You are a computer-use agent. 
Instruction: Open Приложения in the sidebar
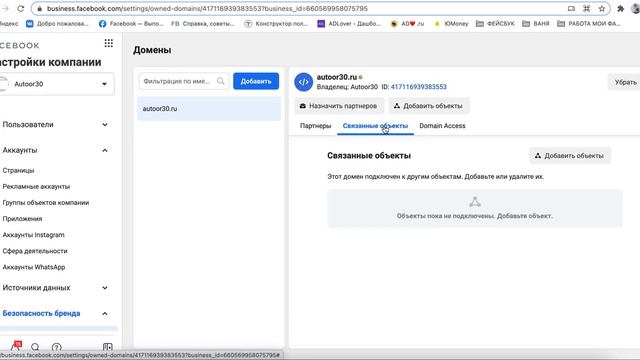click(x=22, y=219)
